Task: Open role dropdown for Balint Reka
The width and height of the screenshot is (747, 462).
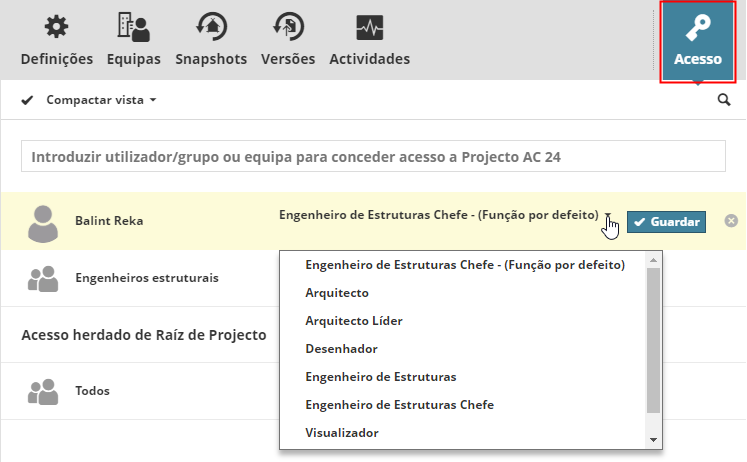Action: tap(607, 215)
